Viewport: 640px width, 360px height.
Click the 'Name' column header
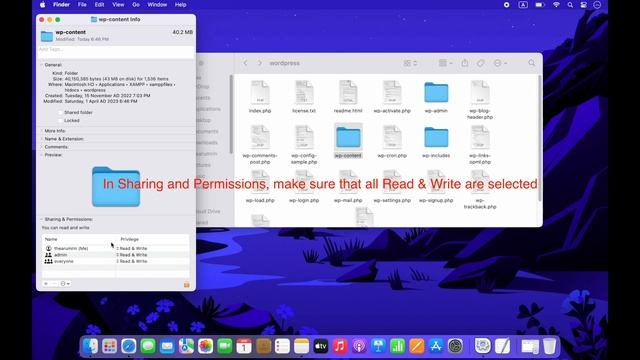(51, 239)
